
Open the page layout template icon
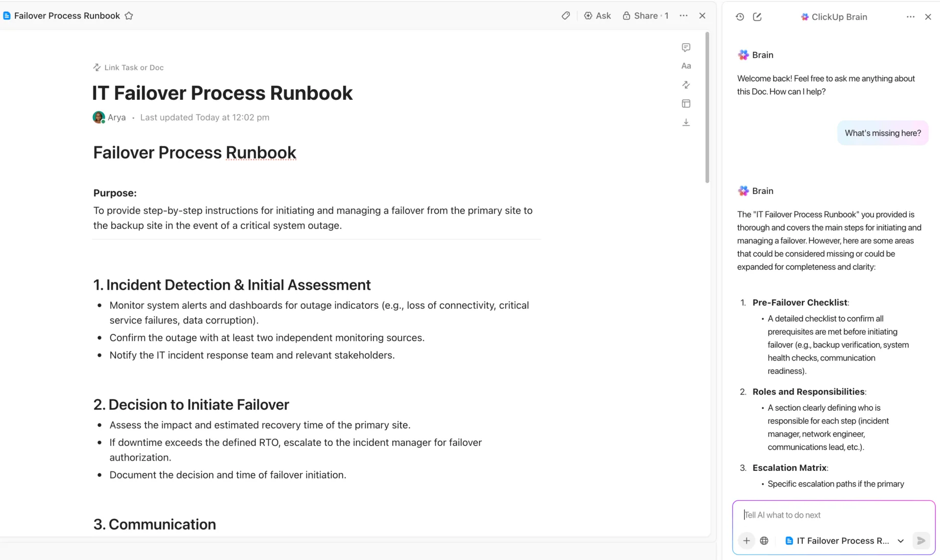point(686,103)
